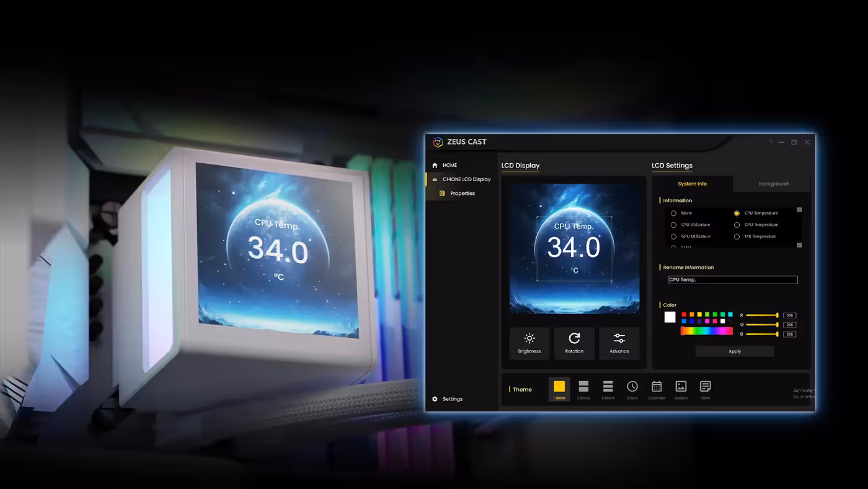Select the Gallery theme icon
The width and height of the screenshot is (868, 489).
(x=681, y=389)
